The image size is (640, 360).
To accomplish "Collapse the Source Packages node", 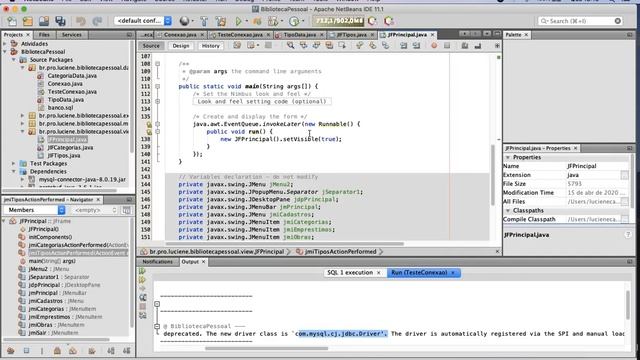I will [x=14, y=60].
